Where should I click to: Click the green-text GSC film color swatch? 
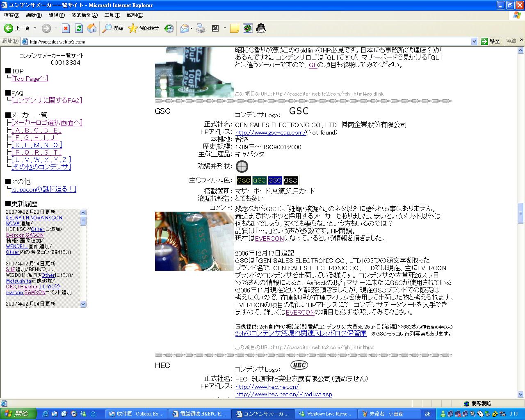pos(259,180)
